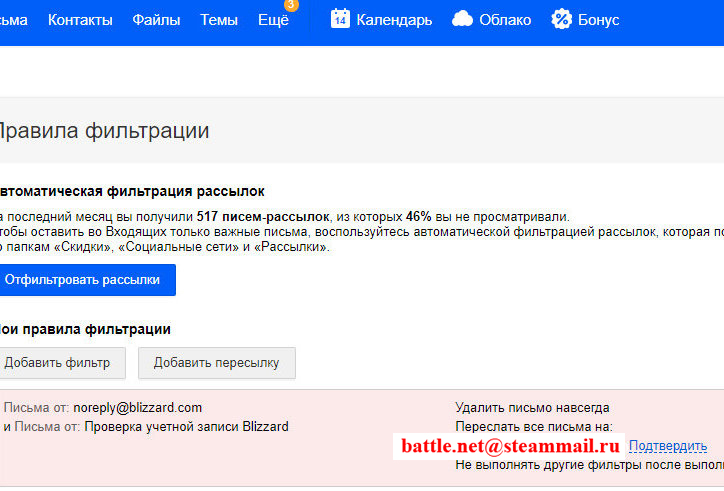Go to the Файлы tab

point(156,20)
